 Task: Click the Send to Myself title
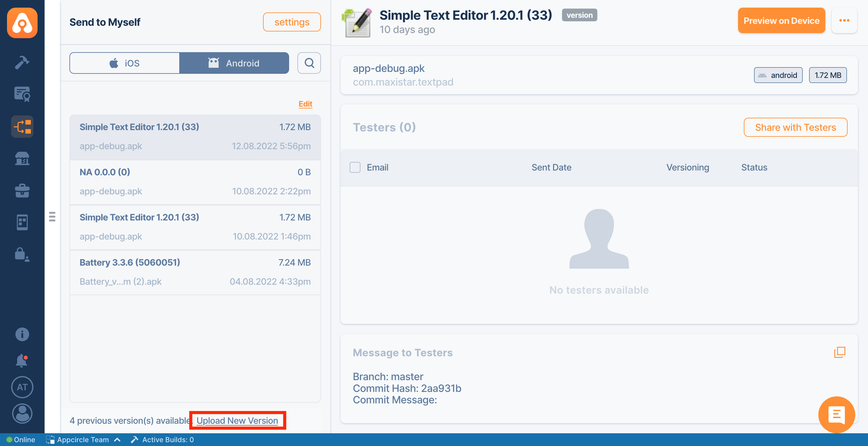coord(105,22)
